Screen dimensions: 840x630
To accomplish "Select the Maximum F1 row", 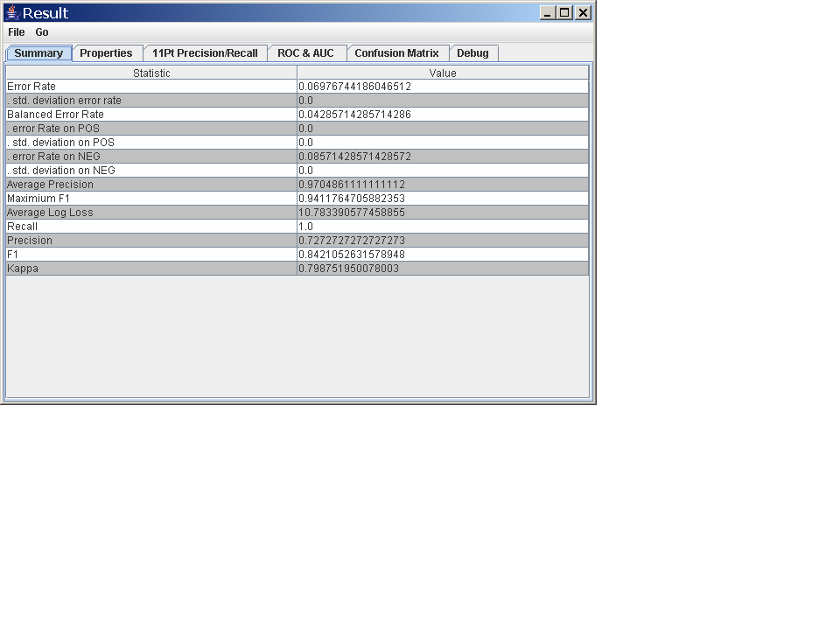I will 151,199.
